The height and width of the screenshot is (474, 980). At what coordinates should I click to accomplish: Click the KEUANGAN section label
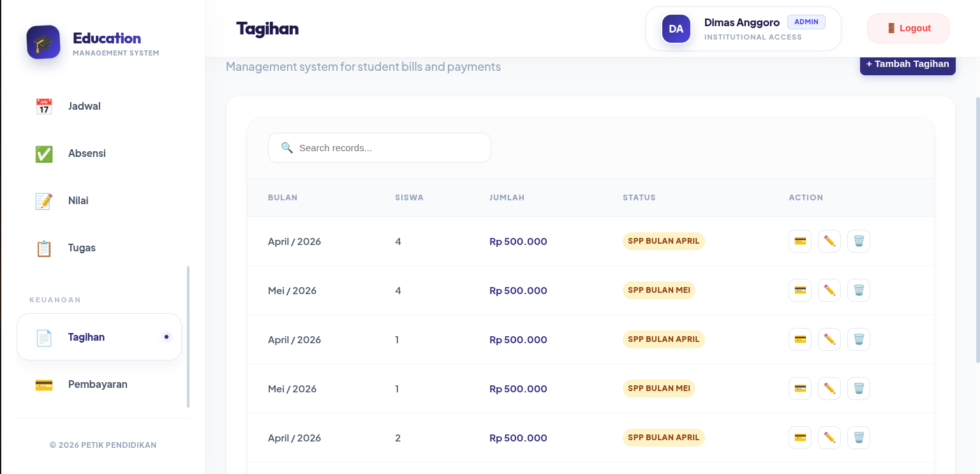[x=55, y=300]
